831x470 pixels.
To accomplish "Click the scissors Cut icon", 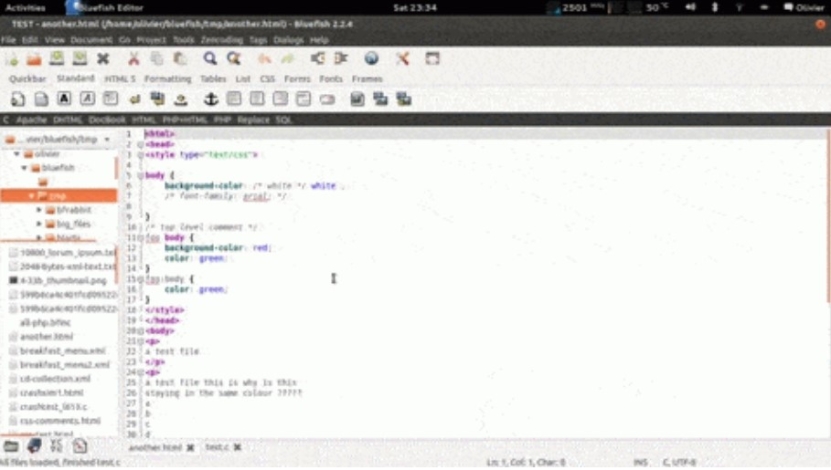I will (x=134, y=59).
